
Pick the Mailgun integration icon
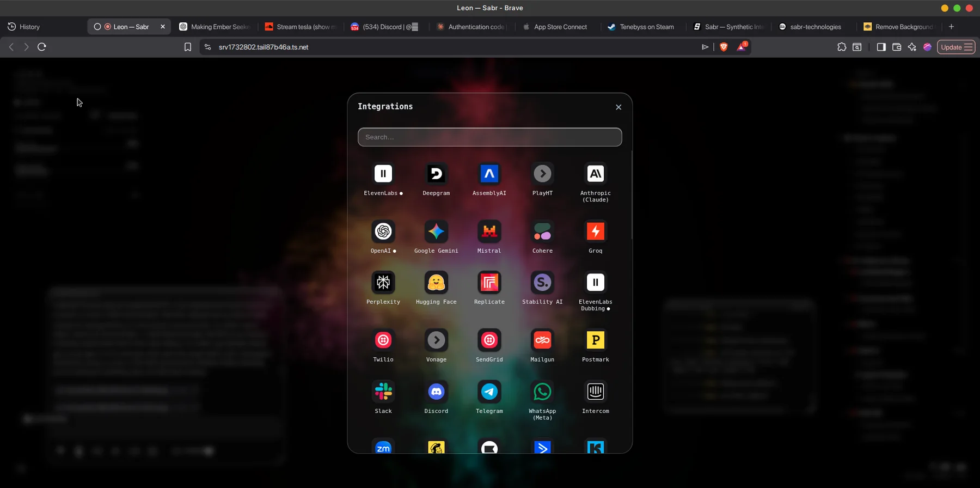coord(542,340)
